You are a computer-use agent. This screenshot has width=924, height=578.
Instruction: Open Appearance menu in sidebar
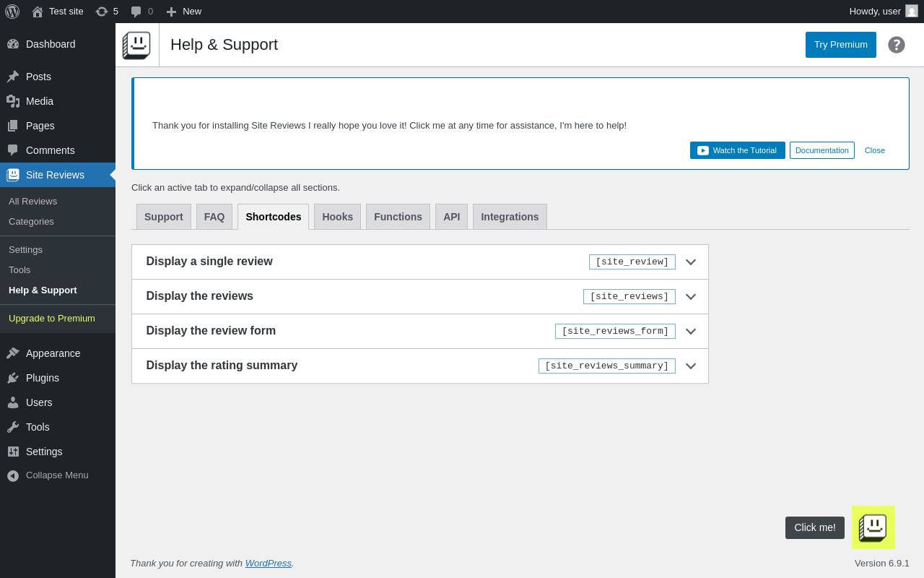point(53,353)
